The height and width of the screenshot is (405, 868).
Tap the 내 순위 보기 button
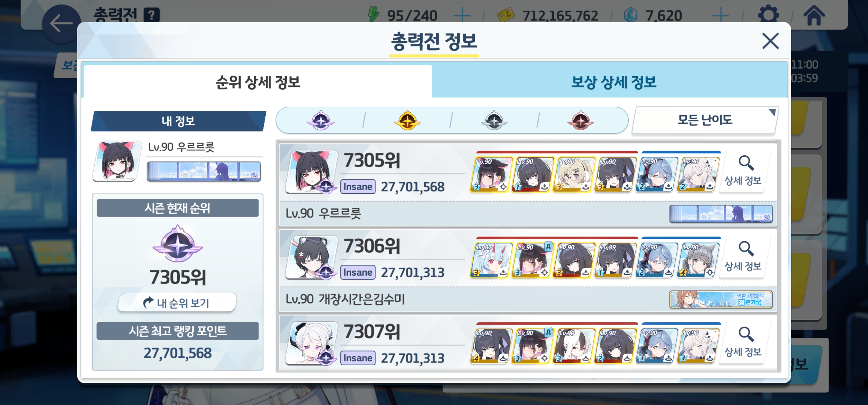177,303
